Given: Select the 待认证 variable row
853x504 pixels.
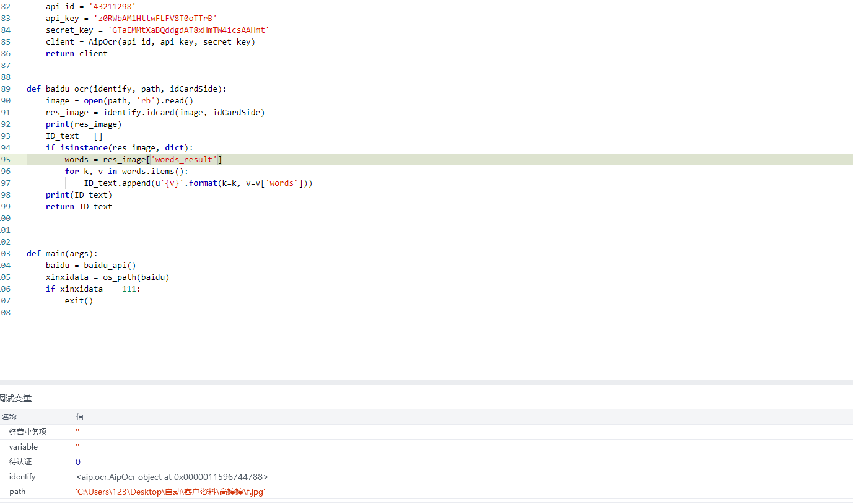Looking at the screenshot, I should tap(20, 461).
